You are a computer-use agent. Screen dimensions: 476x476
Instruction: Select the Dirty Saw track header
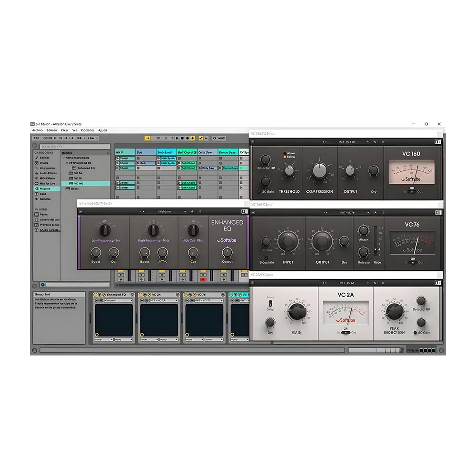click(208, 152)
